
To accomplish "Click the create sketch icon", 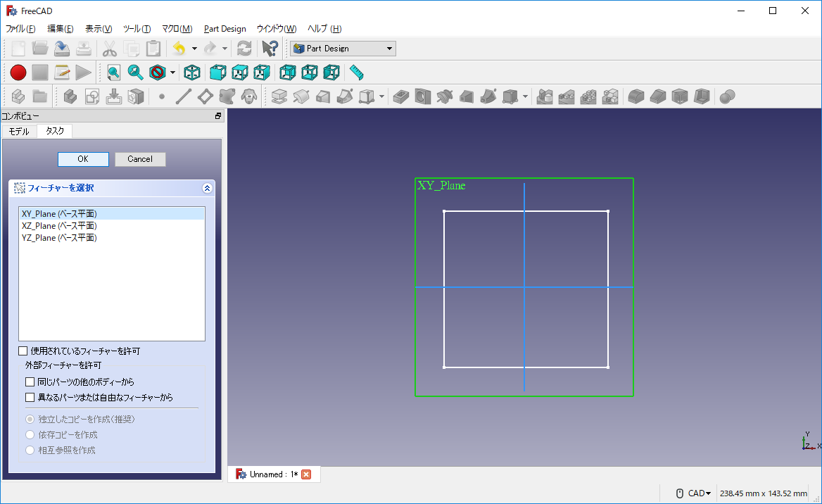I will (92, 96).
